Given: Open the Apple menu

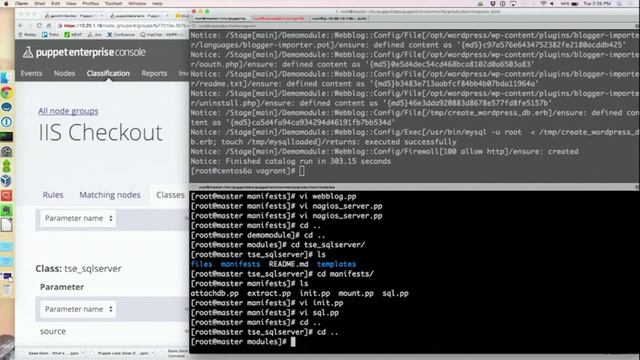Looking at the screenshot, I should coord(5,3).
